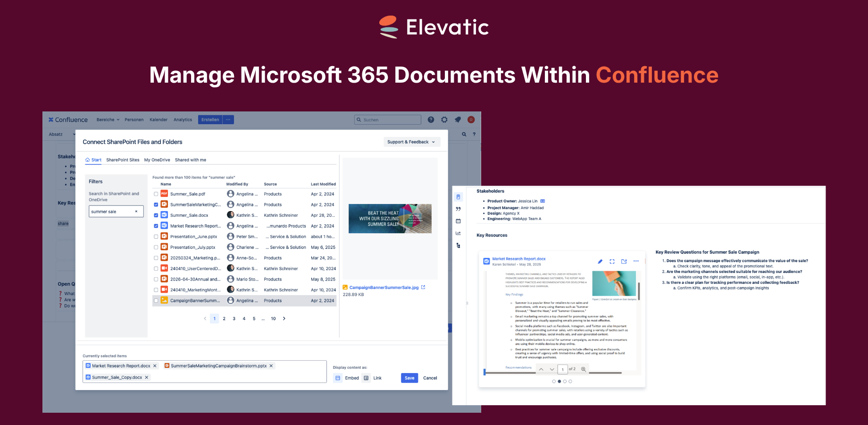Uncheck the Summer_Sale.docx checkbox
The height and width of the screenshot is (425, 868).
(156, 215)
